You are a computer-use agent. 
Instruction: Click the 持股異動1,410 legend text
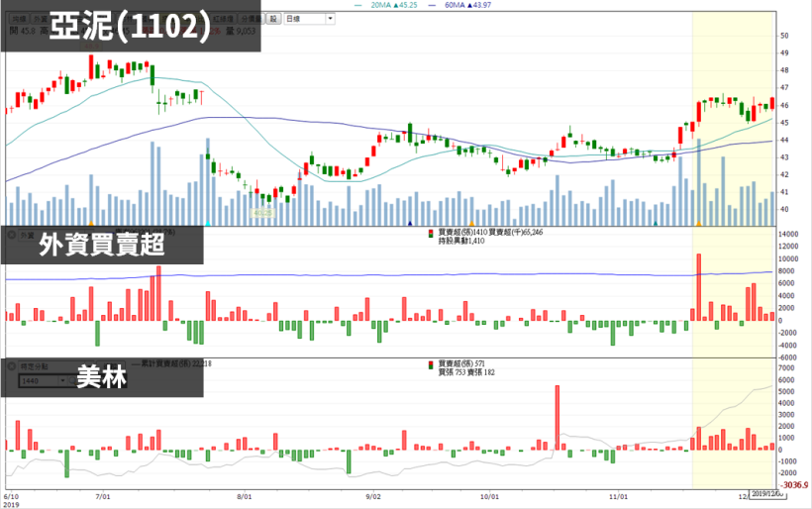click(x=461, y=241)
